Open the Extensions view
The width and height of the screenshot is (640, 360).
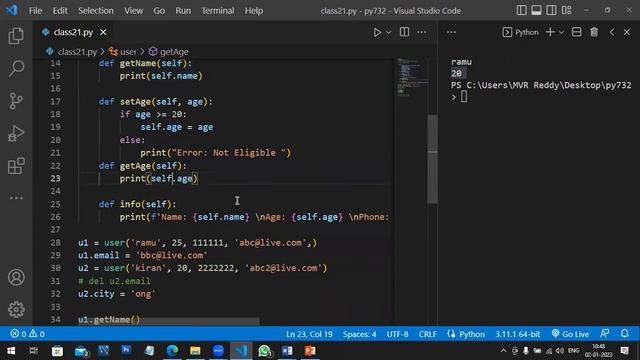[x=16, y=166]
